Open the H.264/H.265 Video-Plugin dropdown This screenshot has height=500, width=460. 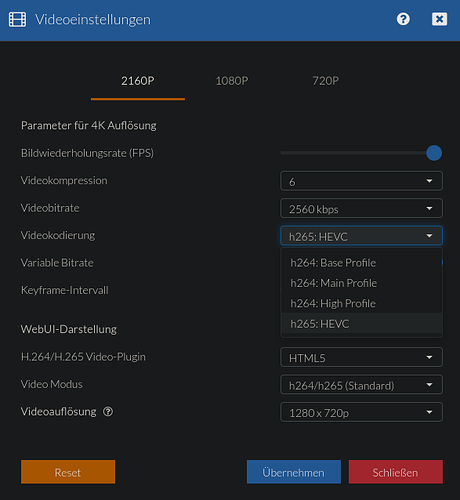click(x=361, y=357)
